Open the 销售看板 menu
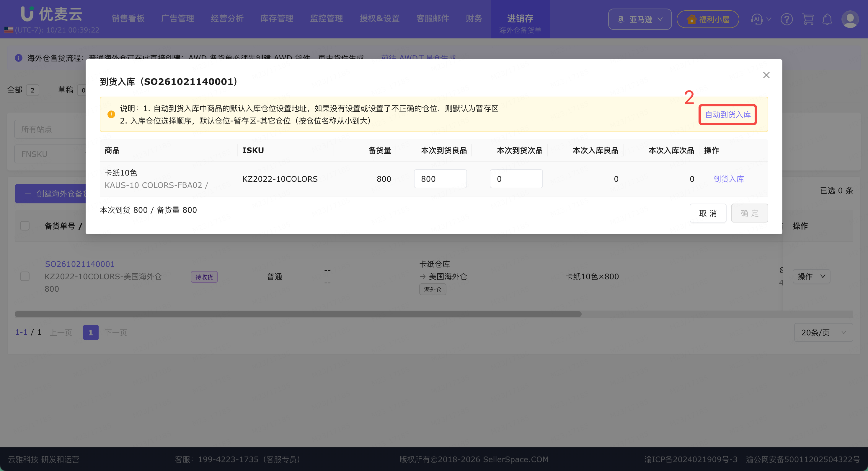 coord(128,19)
